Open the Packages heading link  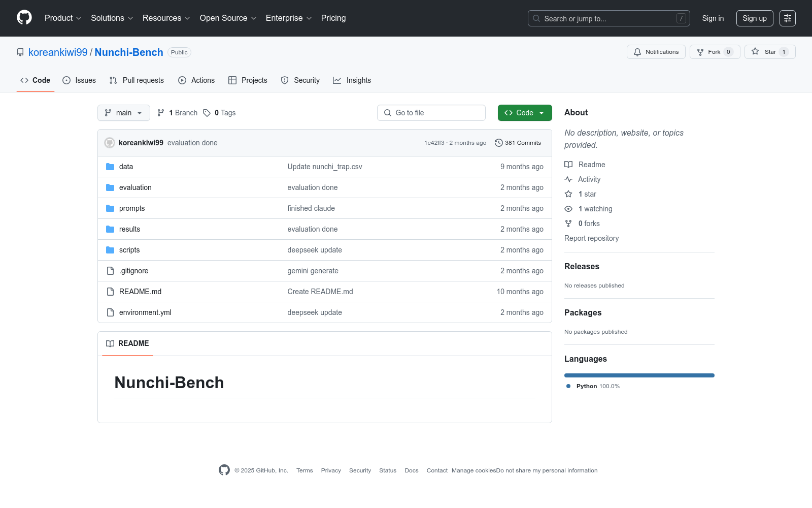[x=583, y=312]
